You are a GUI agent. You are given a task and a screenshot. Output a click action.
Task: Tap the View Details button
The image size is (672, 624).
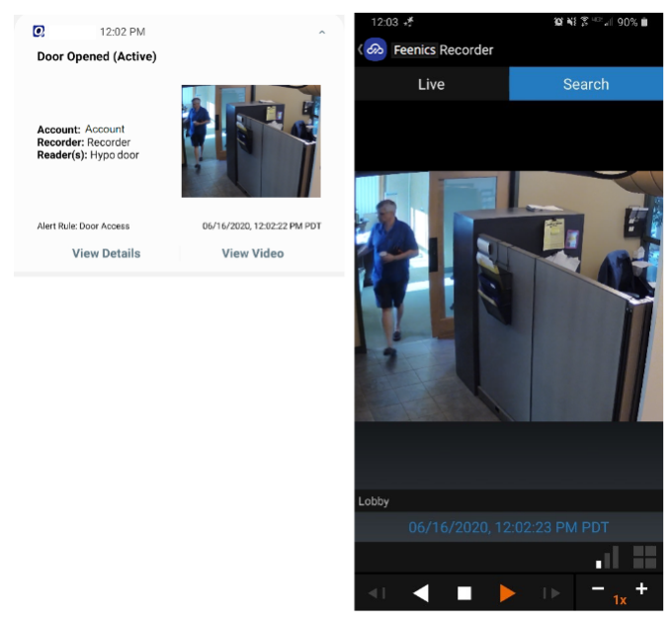coord(106,253)
